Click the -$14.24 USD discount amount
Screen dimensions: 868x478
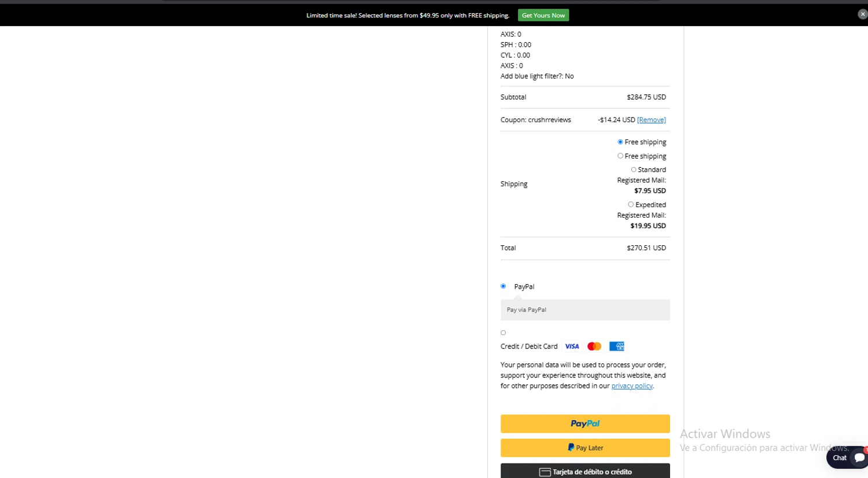click(x=616, y=120)
